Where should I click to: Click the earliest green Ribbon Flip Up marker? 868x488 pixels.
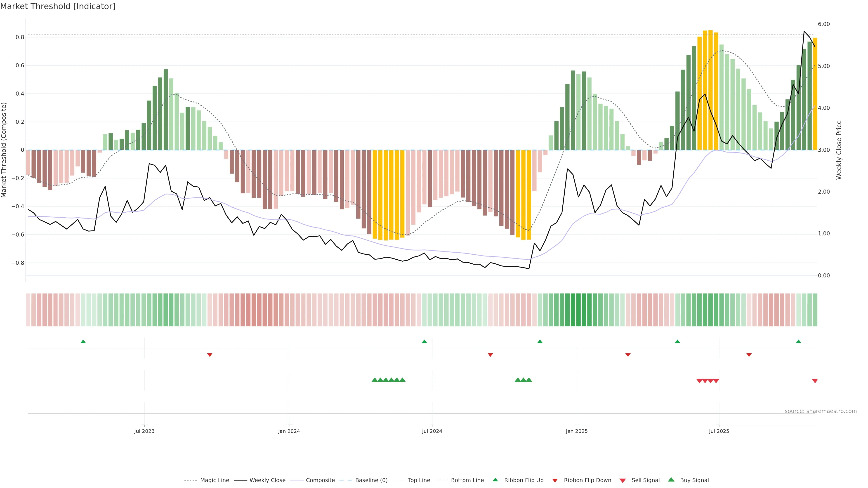[83, 342]
